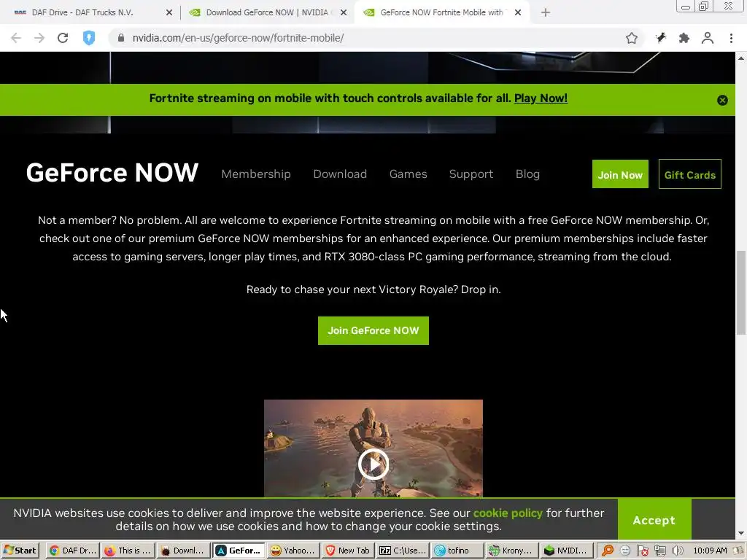Open the Extensions puzzle piece menu
Viewport: 747px width, 560px height.
tap(684, 38)
